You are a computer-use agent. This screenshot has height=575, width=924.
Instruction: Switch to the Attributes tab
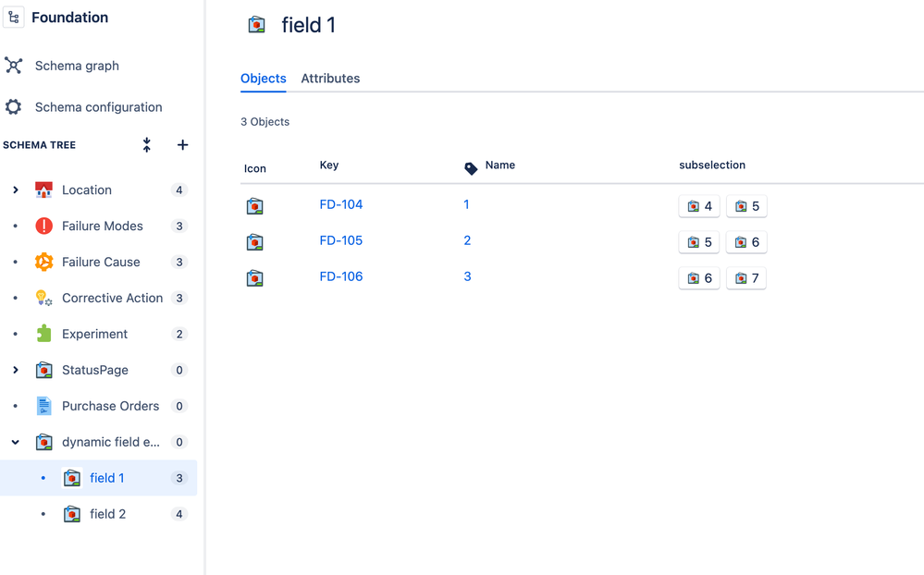click(330, 79)
